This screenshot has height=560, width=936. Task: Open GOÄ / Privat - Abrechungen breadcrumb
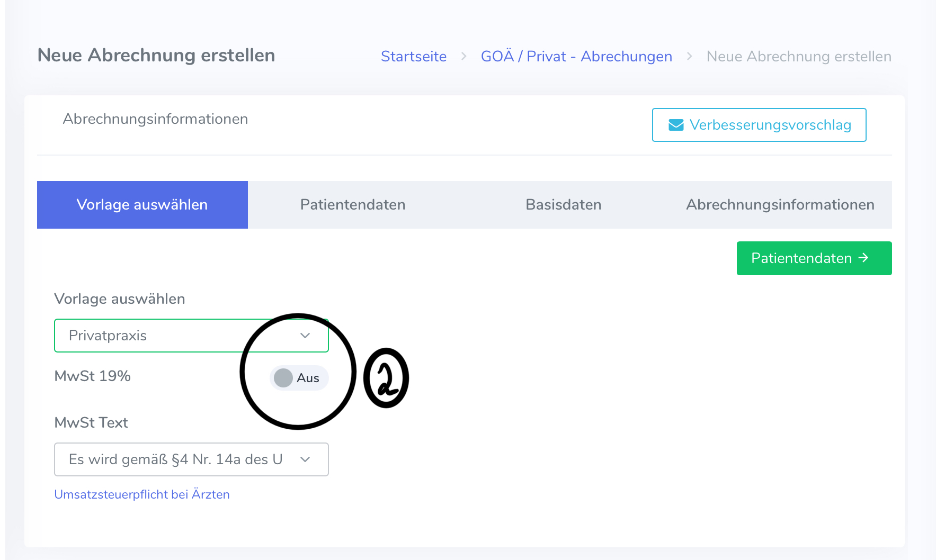click(576, 56)
